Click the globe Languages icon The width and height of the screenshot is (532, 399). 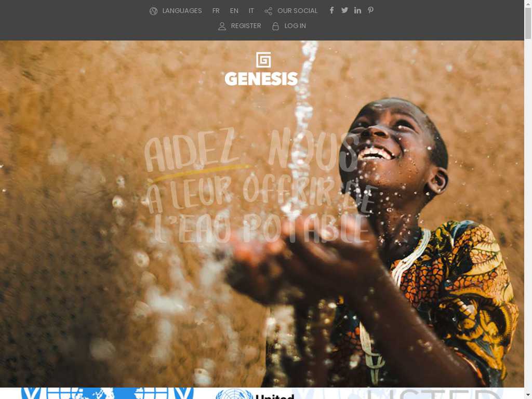[153, 11]
